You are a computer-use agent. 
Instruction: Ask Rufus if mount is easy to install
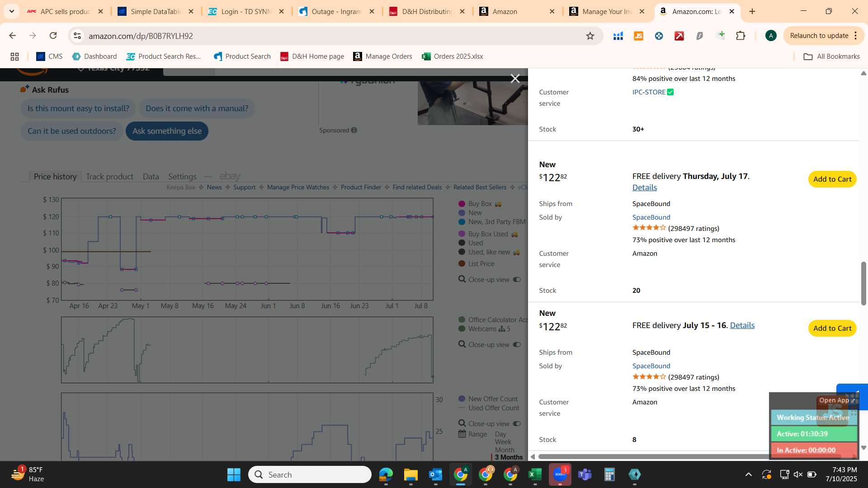pos(78,108)
